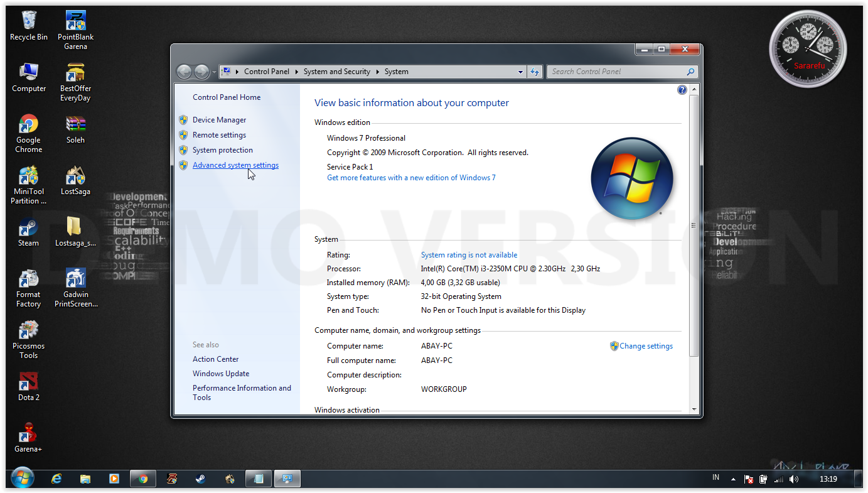This screenshot has width=868, height=493.
Task: Select Garena+ desktop icon
Action: (x=29, y=438)
